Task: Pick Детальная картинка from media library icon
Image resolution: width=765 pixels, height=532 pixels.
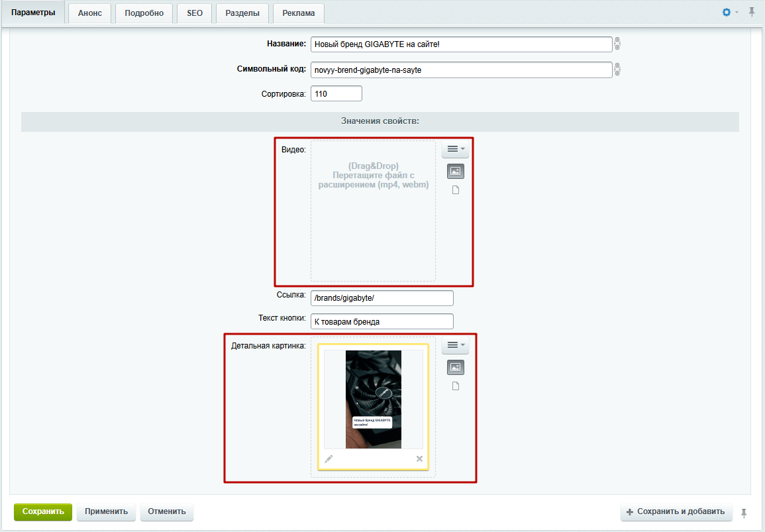Action: point(456,368)
